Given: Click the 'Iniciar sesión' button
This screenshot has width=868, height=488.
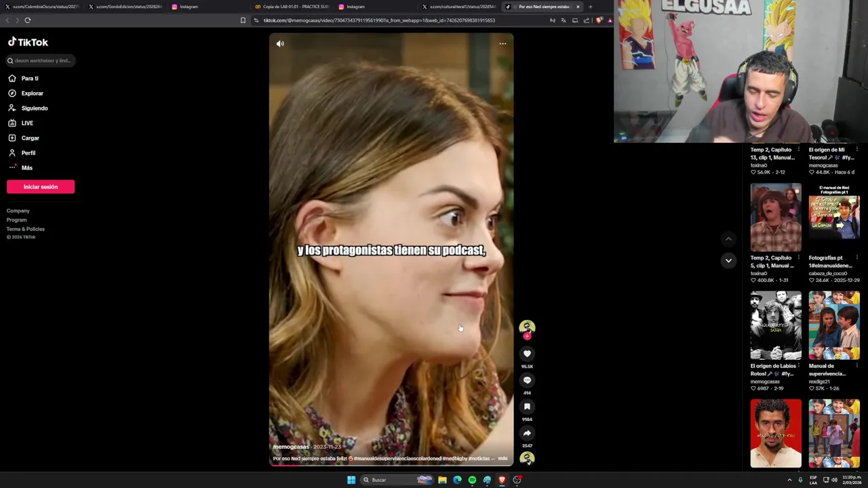Looking at the screenshot, I should click(x=41, y=187).
